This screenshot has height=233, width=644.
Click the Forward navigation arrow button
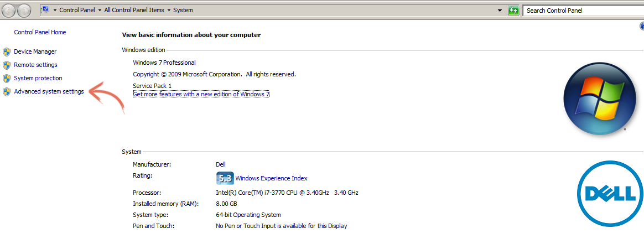(x=24, y=10)
